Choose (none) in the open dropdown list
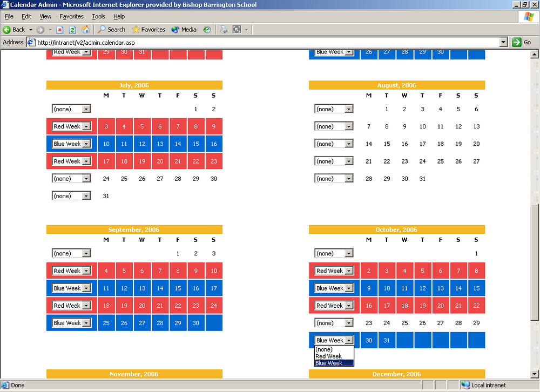 tap(334, 349)
